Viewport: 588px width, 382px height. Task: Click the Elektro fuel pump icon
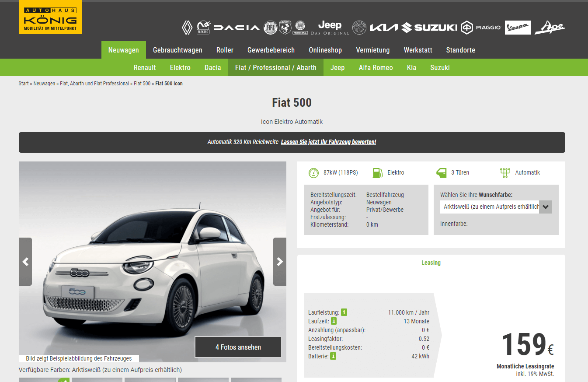point(377,172)
